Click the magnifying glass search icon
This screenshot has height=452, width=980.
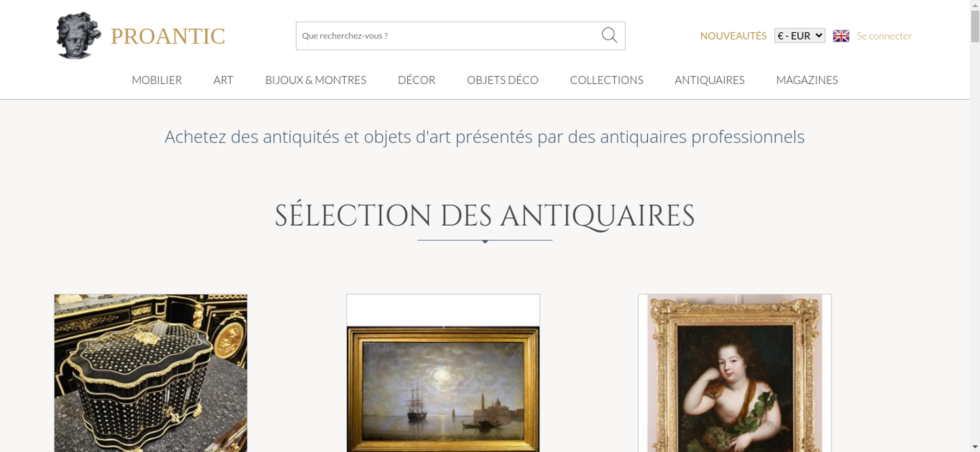pos(609,35)
